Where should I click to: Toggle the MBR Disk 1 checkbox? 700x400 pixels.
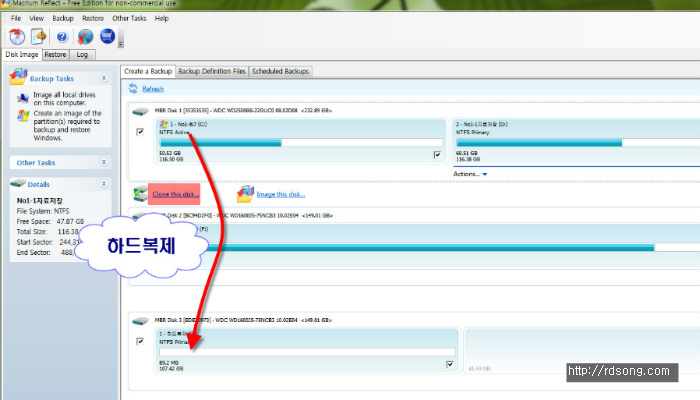coord(140,132)
